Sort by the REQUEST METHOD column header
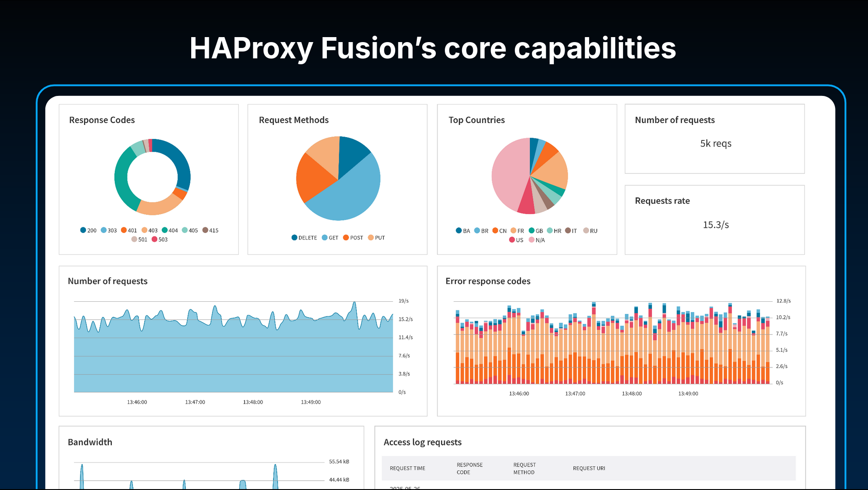Viewport: 868px width, 490px height. coord(524,468)
